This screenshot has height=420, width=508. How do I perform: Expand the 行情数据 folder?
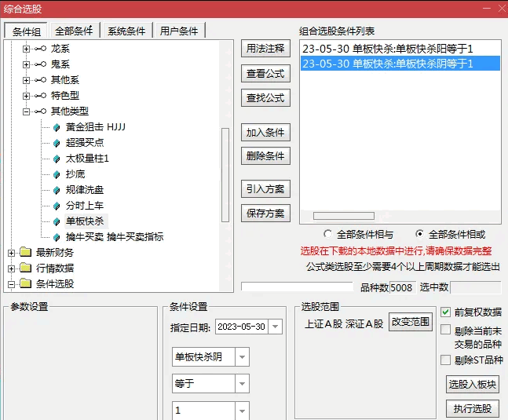(x=11, y=268)
